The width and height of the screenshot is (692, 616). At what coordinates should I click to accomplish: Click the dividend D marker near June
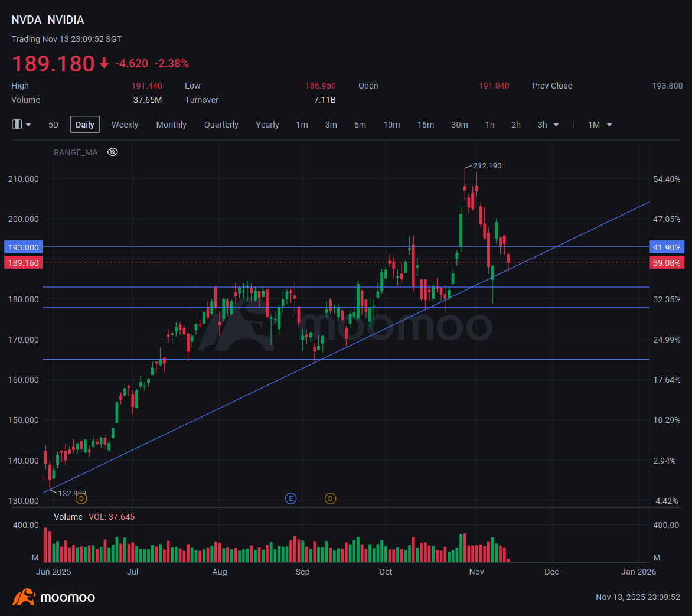(81, 498)
